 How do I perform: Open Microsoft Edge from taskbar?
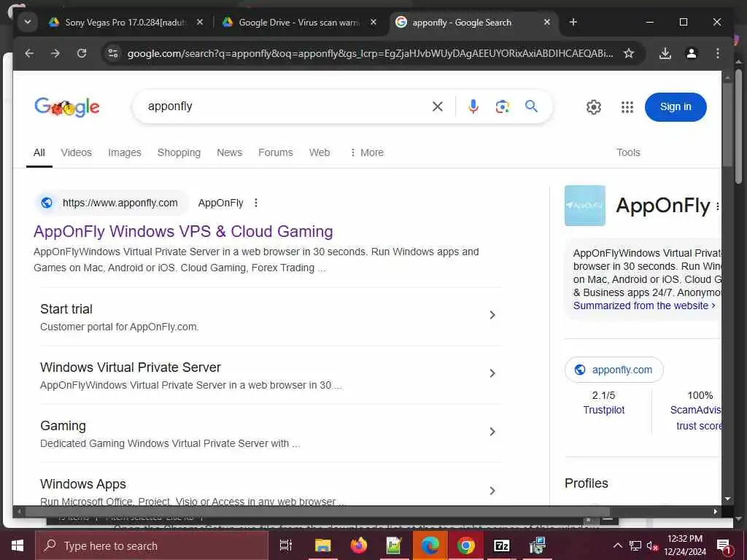click(430, 545)
